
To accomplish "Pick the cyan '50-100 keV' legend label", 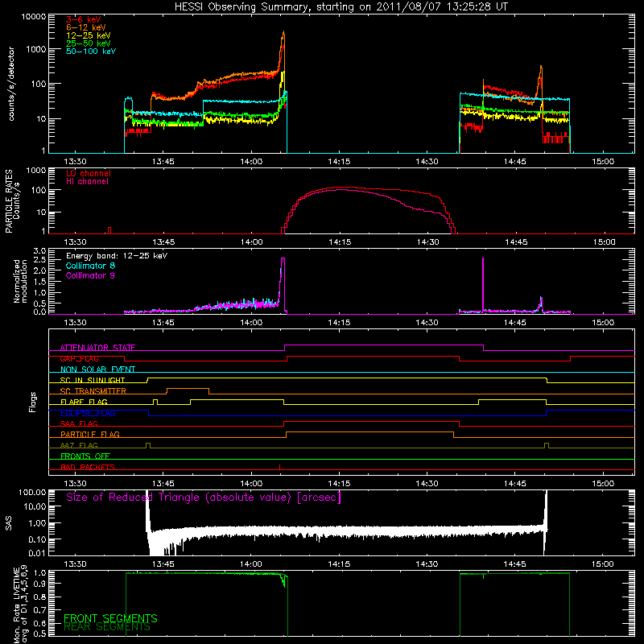I will pyautogui.click(x=91, y=52).
